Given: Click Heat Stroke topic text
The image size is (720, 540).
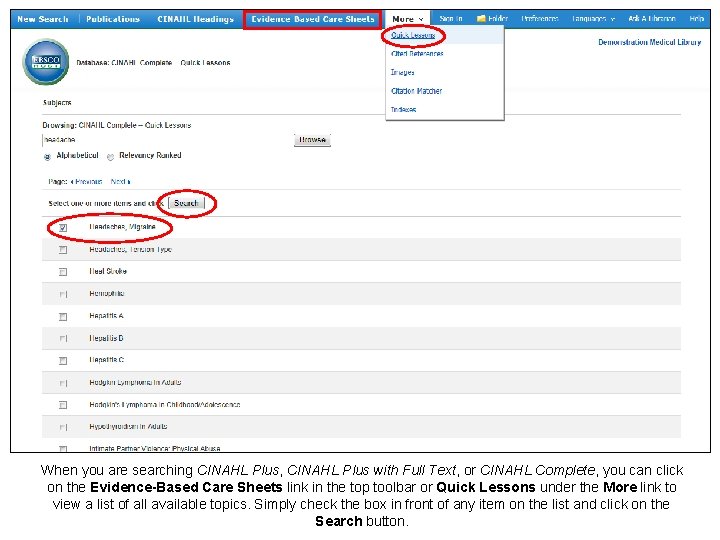Looking at the screenshot, I should click(x=108, y=271).
